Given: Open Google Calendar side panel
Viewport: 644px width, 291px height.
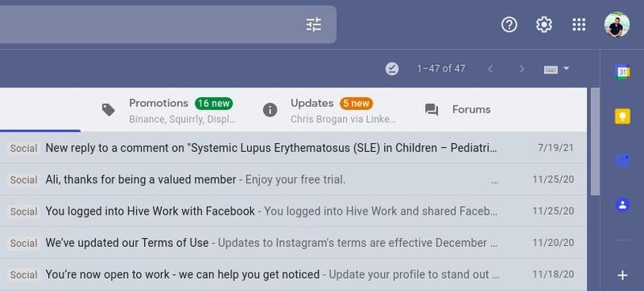Looking at the screenshot, I should [x=622, y=72].
